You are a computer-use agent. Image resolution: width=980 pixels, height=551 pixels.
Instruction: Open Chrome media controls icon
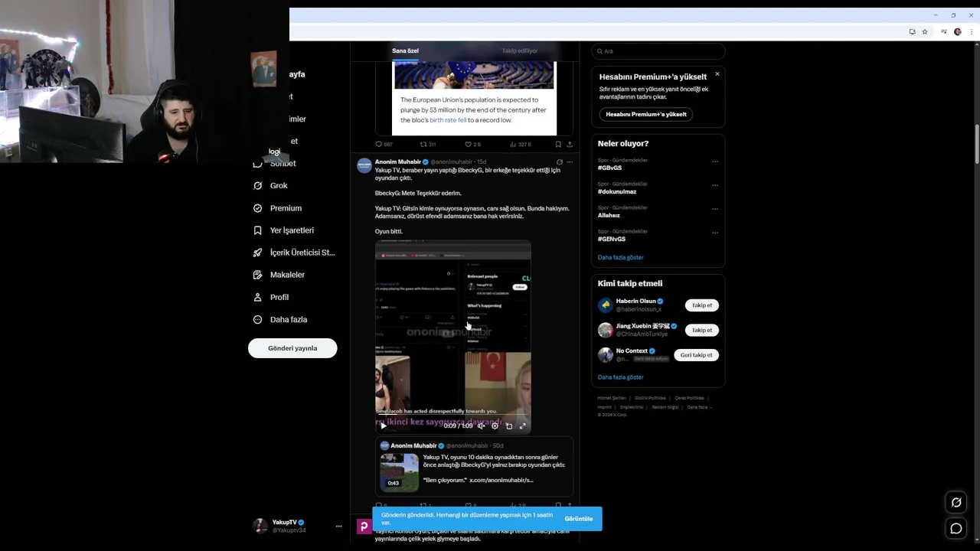(944, 31)
